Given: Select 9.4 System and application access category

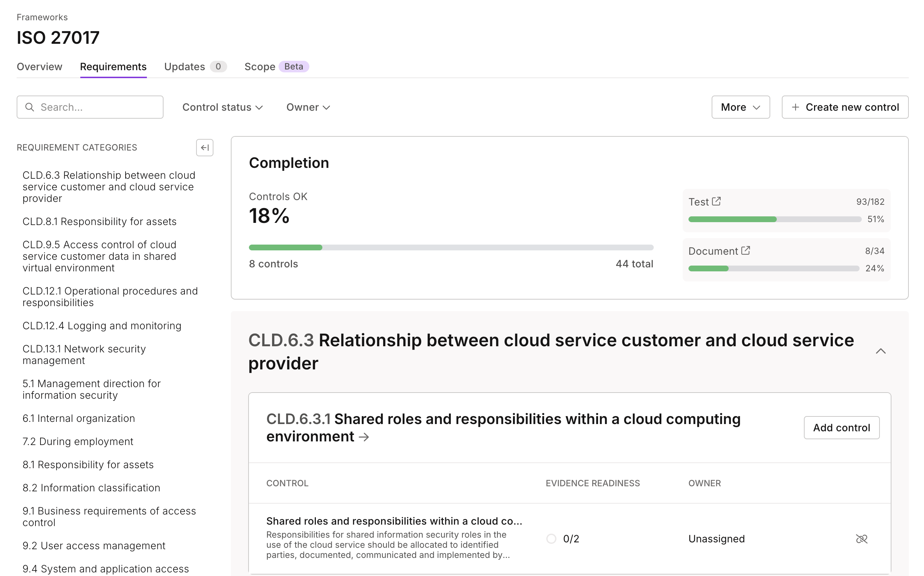Looking at the screenshot, I should (106, 569).
